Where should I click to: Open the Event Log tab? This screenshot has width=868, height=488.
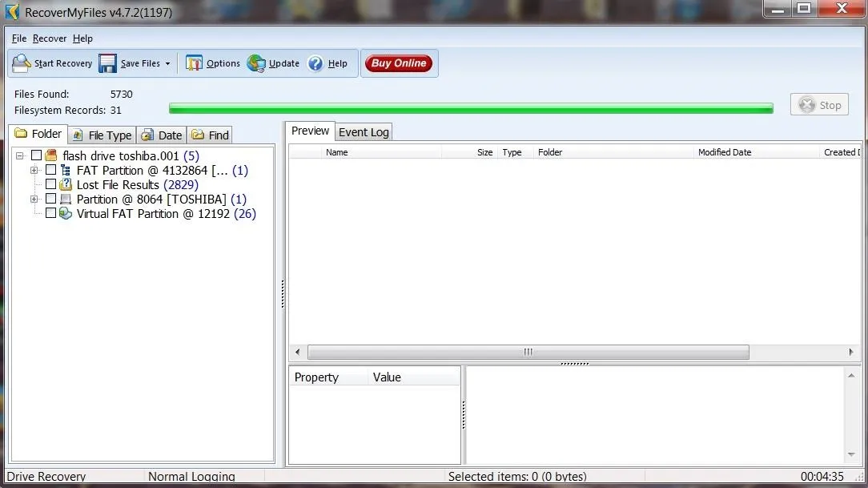pos(364,132)
